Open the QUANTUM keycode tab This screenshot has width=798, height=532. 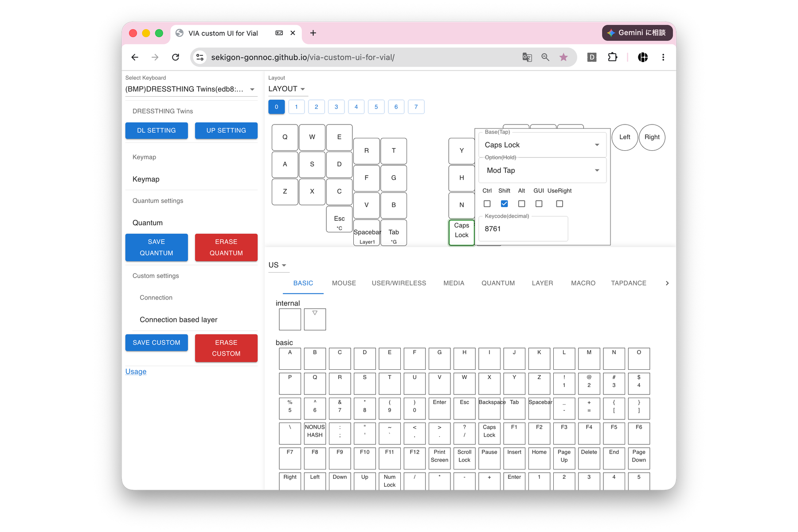(498, 283)
